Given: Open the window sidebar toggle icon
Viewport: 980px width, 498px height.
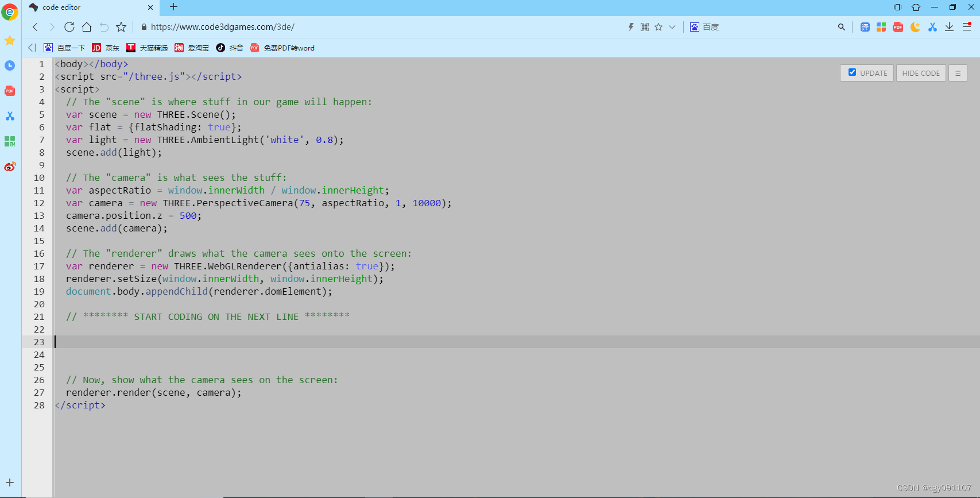Looking at the screenshot, I should tap(897, 7).
